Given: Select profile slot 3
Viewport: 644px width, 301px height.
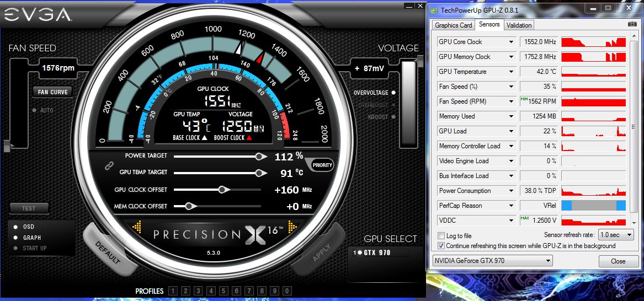Looking at the screenshot, I should click(198, 291).
